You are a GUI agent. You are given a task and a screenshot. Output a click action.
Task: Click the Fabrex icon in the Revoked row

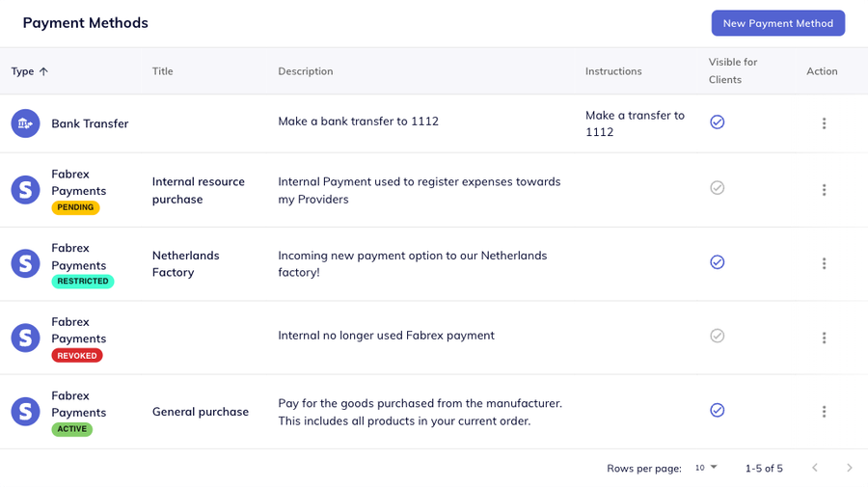point(25,338)
